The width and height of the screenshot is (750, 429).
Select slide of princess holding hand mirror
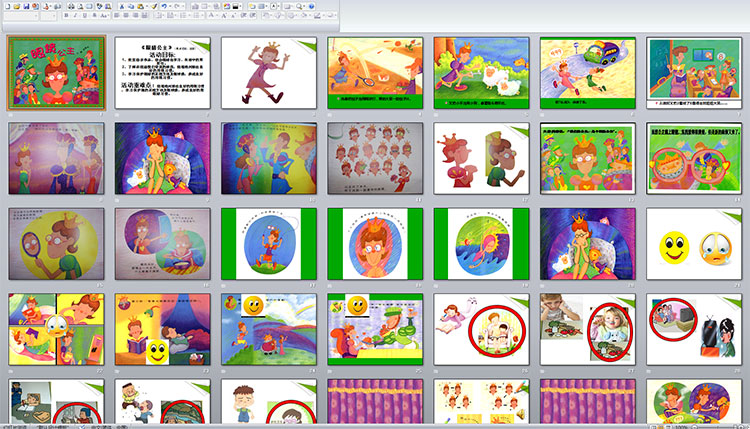pyautogui.click(x=56, y=244)
